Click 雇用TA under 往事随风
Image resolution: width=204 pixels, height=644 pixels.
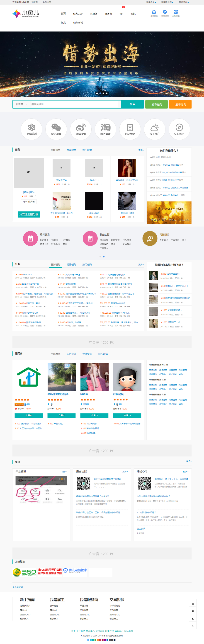tap(127, 416)
